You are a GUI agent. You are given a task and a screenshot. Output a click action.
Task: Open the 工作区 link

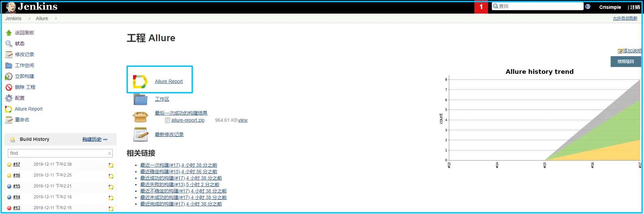tap(162, 99)
